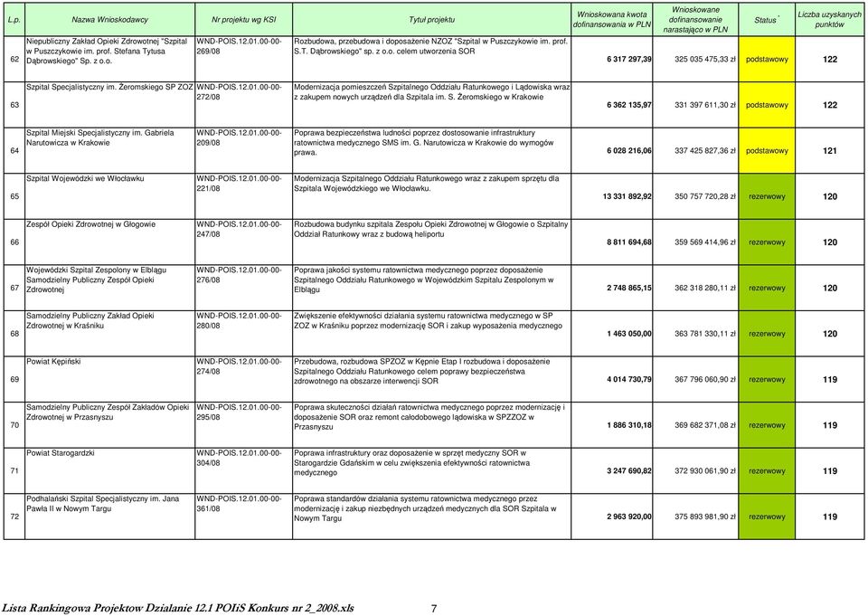Viewport: 868px width, 616px height.
Task: Click the amount 2 963 920,00
Action: (629, 516)
